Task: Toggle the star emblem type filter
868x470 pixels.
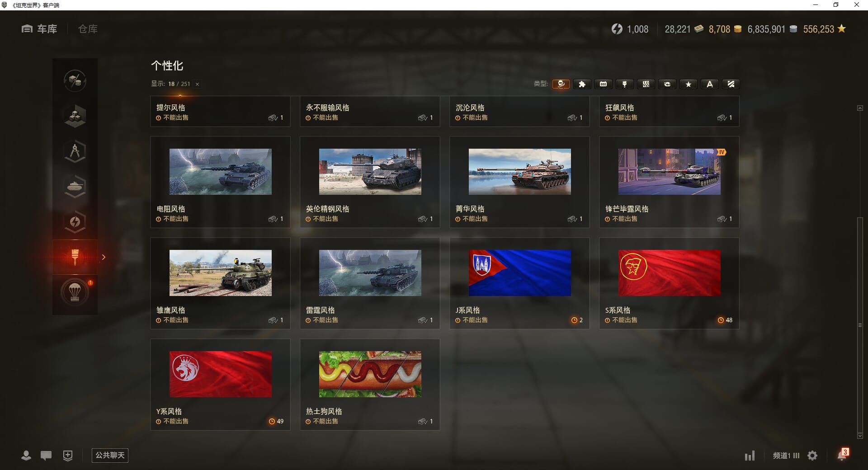Action: pyautogui.click(x=689, y=84)
